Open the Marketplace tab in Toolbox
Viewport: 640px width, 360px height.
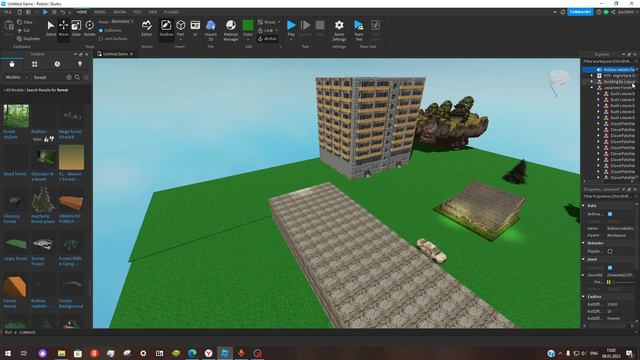pos(12,64)
